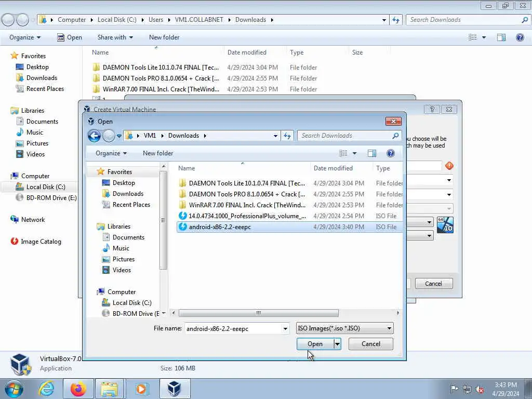
Task: Click Open in the Explorer window toolbar
Action: pyautogui.click(x=70, y=37)
